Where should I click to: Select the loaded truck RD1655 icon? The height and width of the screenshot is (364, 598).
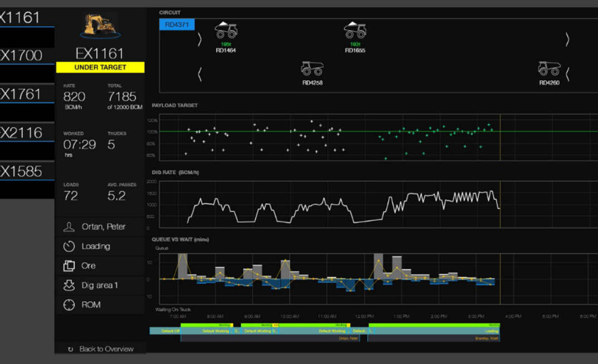[354, 30]
